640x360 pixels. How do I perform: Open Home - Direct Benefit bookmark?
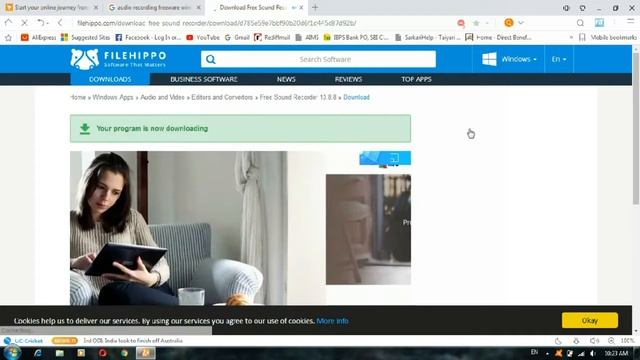point(499,38)
